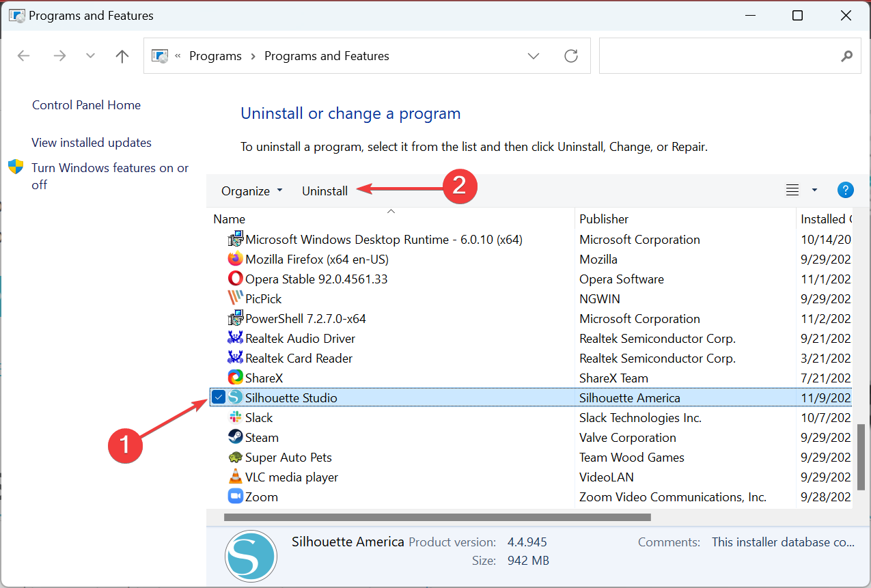Click the Zoom program icon
Viewport: 871px width, 588px height.
[235, 496]
